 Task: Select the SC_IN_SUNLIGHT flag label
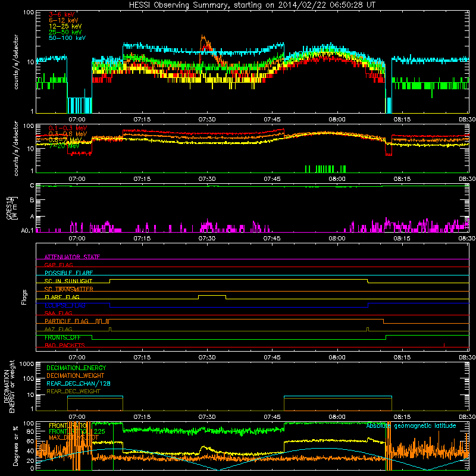coord(68,281)
